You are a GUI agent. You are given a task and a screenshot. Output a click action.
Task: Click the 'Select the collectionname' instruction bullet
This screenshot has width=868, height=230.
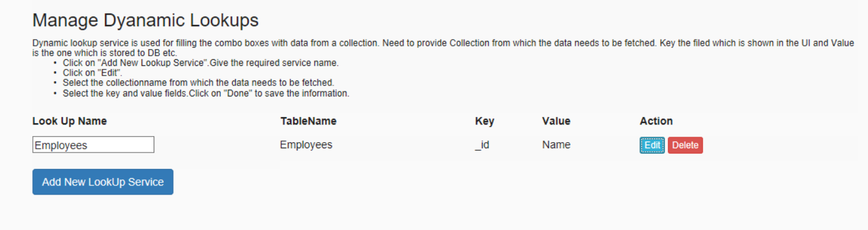tap(198, 82)
